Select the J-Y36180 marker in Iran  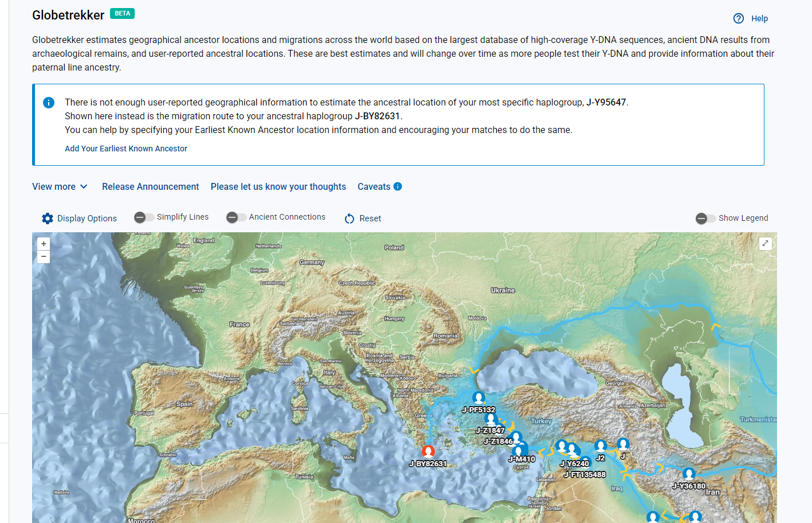(x=689, y=474)
